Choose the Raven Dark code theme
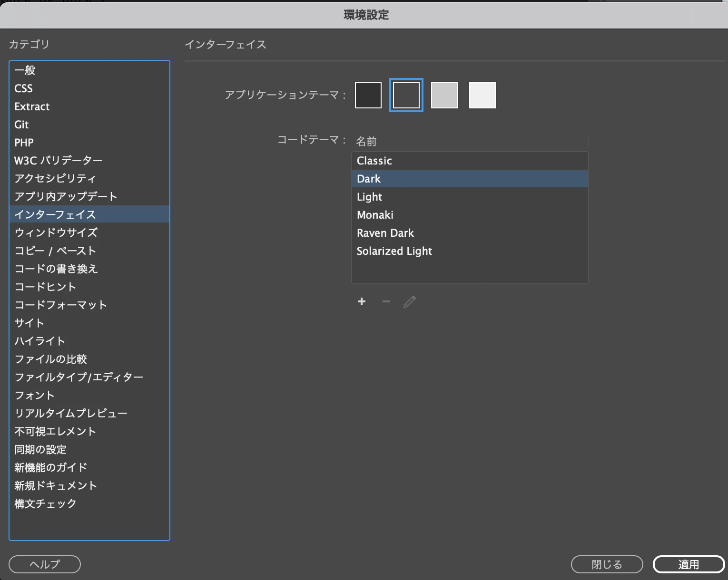Image resolution: width=728 pixels, height=580 pixels. coord(470,233)
